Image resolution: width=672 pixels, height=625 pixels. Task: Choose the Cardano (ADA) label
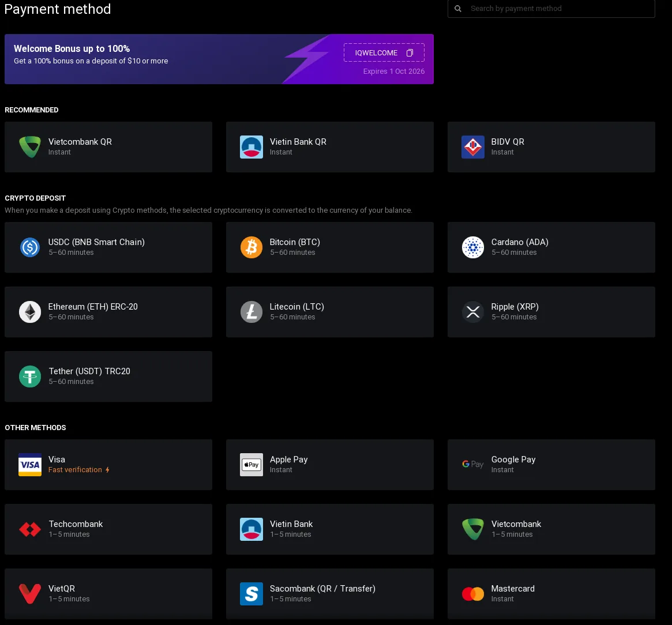(520, 242)
